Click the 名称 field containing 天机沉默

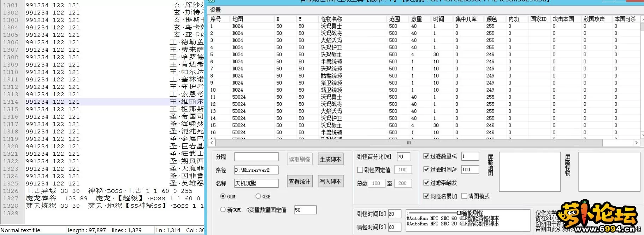point(256,183)
